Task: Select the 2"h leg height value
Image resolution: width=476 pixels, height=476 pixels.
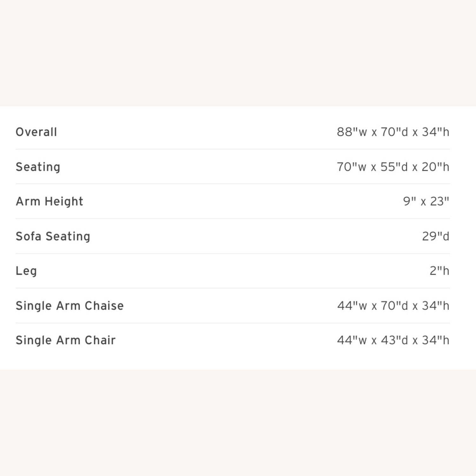Action: [x=439, y=271]
